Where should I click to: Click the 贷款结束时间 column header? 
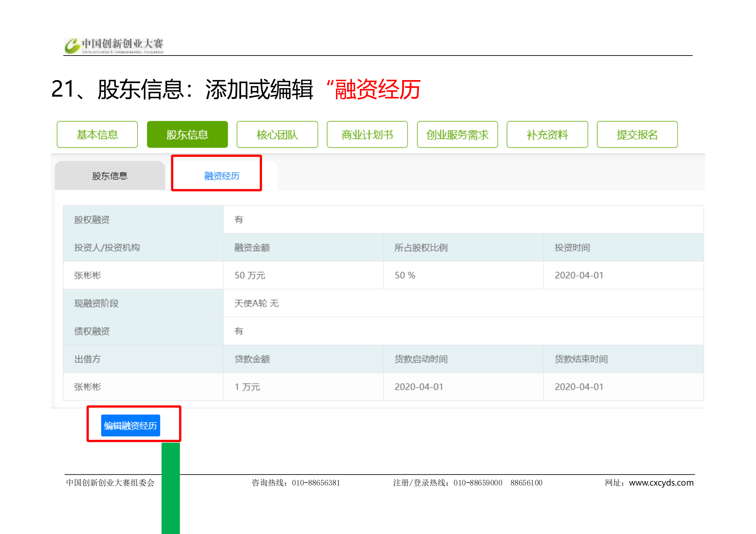[581, 359]
